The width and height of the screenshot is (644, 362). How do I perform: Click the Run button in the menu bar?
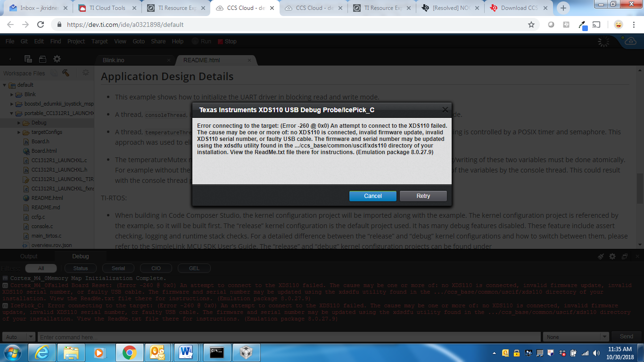(x=202, y=41)
